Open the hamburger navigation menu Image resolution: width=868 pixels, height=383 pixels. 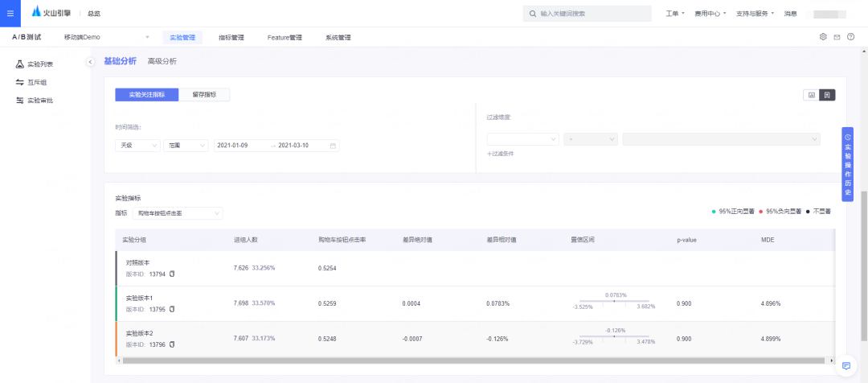pyautogui.click(x=10, y=14)
